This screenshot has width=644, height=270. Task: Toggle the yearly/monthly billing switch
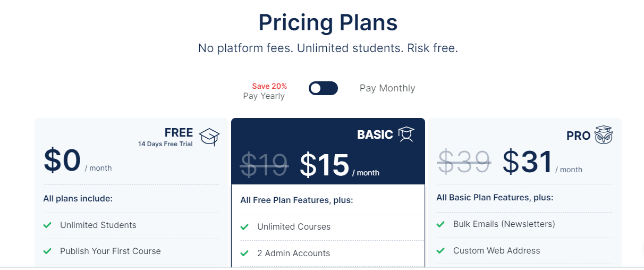323,88
